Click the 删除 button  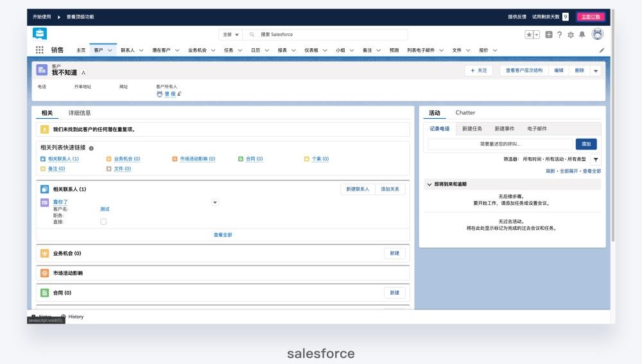point(579,71)
